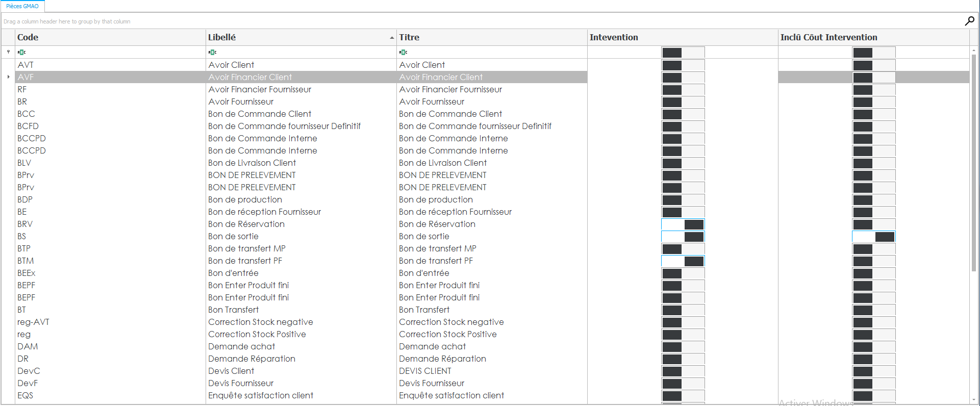Click the search magnifier icon
Viewport: 980px width, 406px height.
pyautogui.click(x=969, y=21)
